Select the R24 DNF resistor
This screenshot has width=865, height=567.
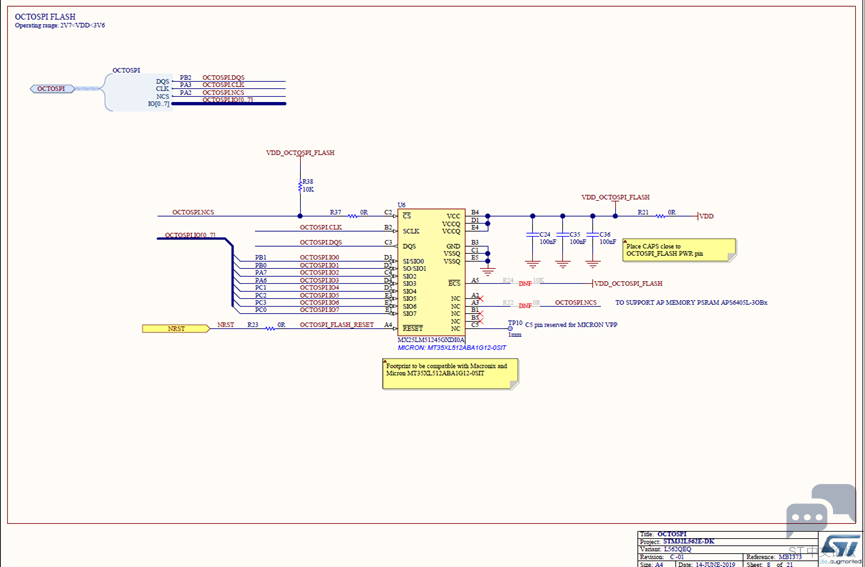524,282
